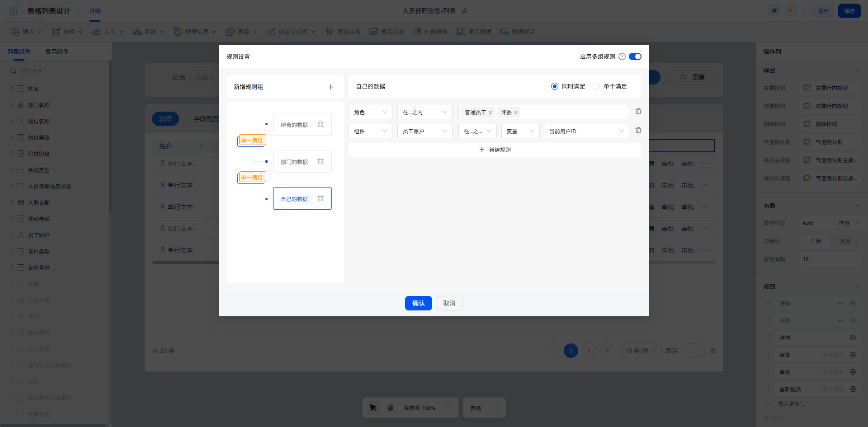This screenshot has width=868, height=427.
Task: Click the second 单一满足 connector tag
Action: (252, 177)
